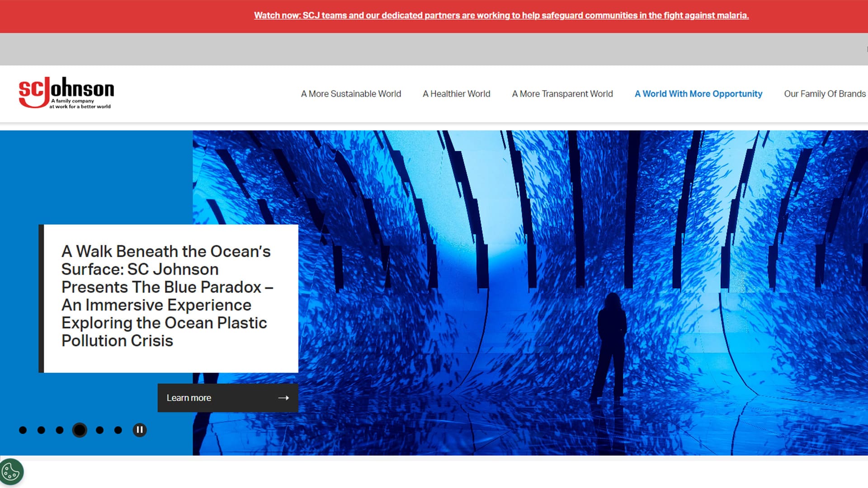Pause the carousel slideshow
This screenshot has width=868, height=488.
(x=139, y=430)
